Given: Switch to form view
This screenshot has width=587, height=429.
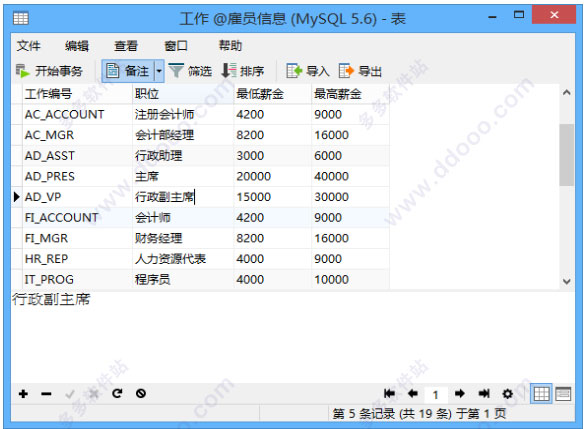Looking at the screenshot, I should coord(563,394).
